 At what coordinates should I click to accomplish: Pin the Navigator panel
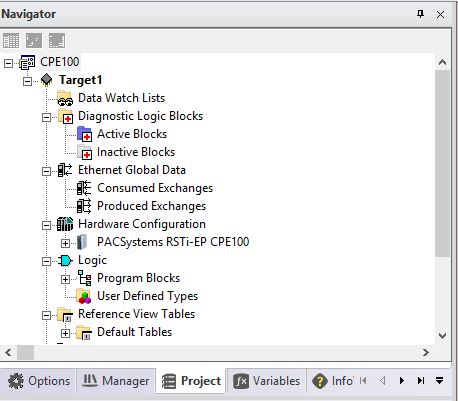[x=421, y=14]
